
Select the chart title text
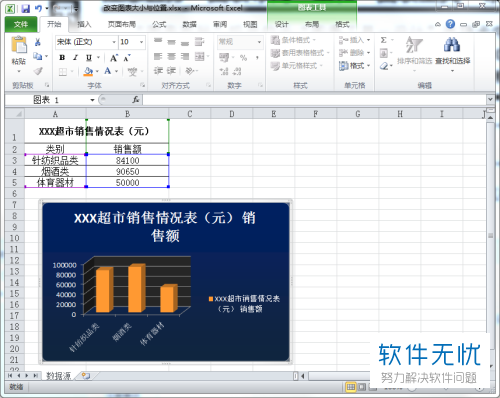[x=165, y=227]
